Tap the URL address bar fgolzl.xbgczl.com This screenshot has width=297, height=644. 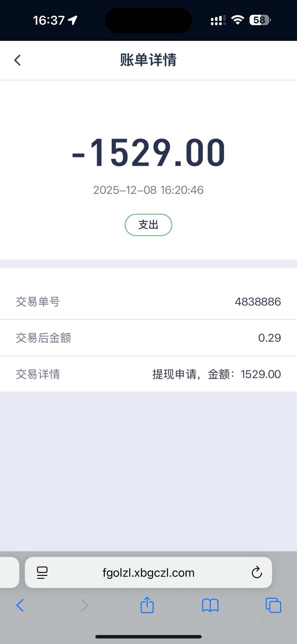click(x=148, y=573)
